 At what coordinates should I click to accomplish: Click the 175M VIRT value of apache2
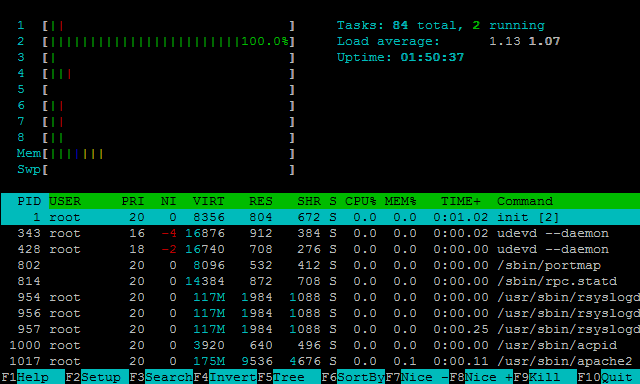click(x=209, y=362)
